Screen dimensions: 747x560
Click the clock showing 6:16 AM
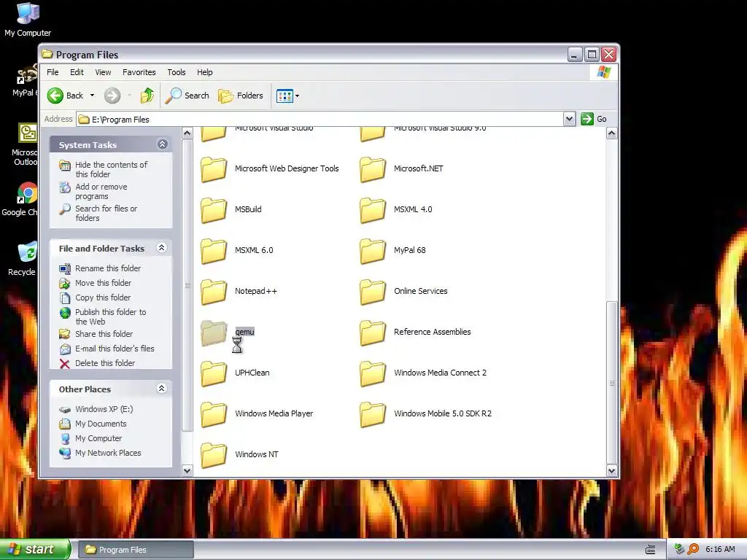(720, 550)
